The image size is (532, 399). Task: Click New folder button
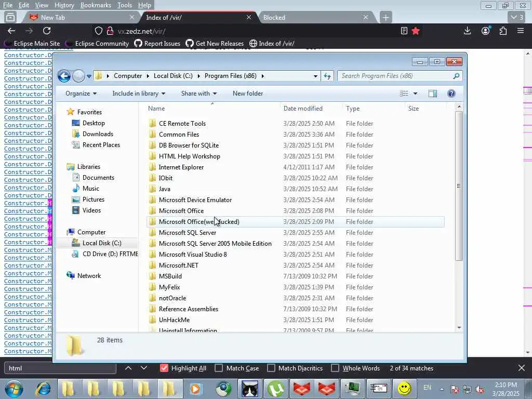click(x=248, y=94)
